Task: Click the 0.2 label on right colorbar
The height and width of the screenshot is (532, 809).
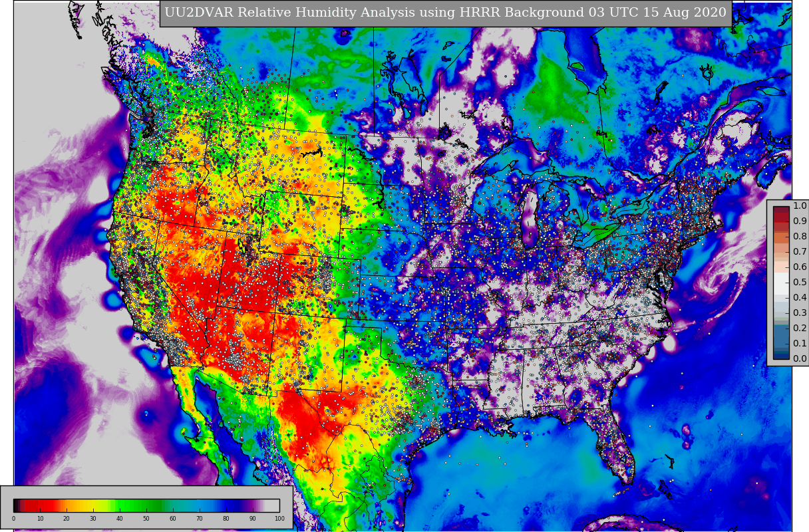Action: 800,329
